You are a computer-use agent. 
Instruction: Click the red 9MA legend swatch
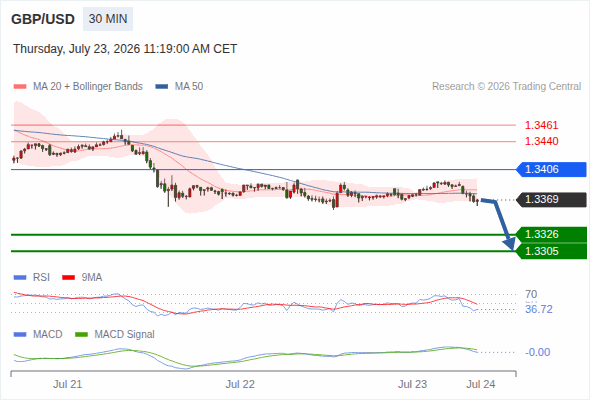click(68, 278)
